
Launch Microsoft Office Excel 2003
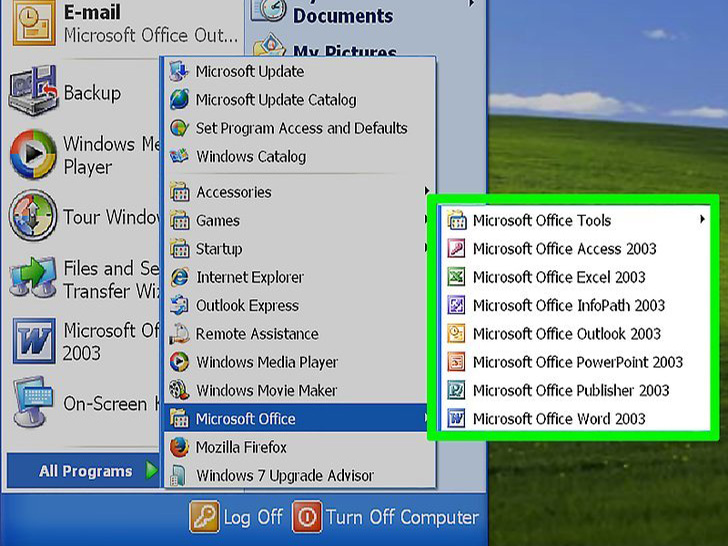coord(574,277)
